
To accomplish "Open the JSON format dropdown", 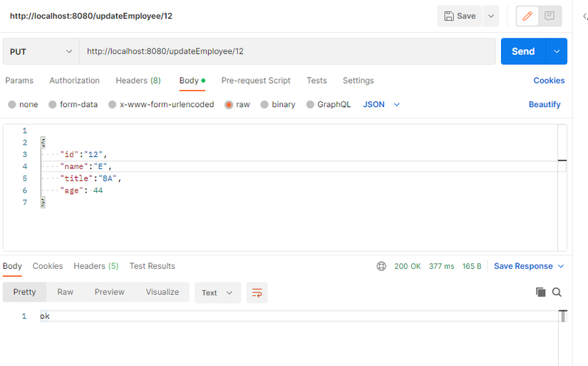I will tap(381, 104).
